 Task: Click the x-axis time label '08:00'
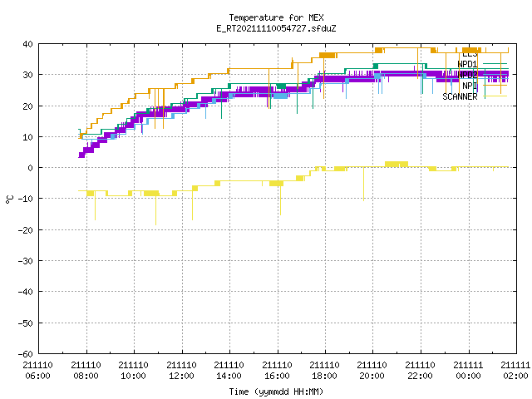pyautogui.click(x=86, y=376)
